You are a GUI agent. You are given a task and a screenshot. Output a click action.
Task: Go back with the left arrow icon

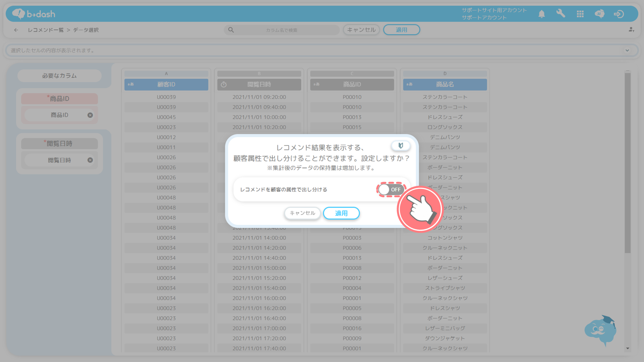click(16, 30)
